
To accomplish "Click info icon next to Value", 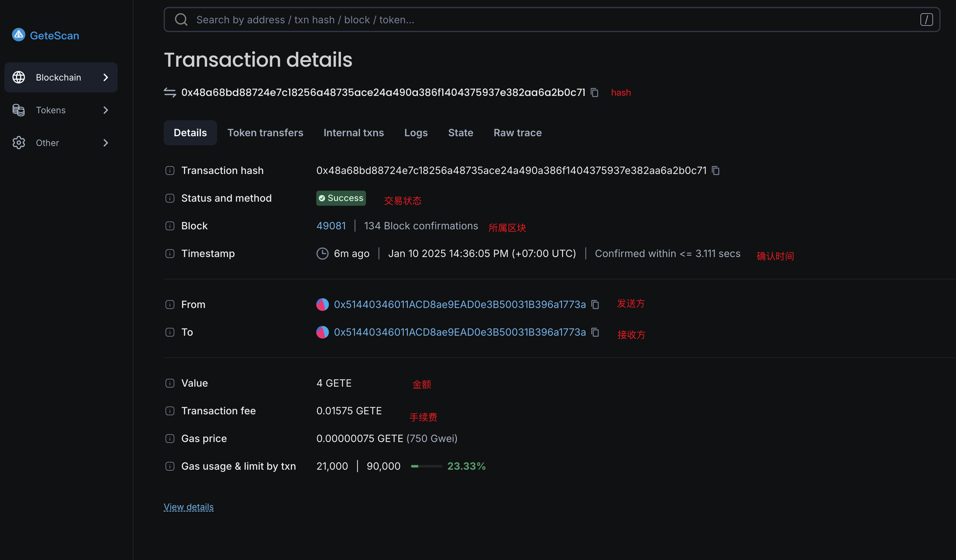I will click(x=170, y=383).
